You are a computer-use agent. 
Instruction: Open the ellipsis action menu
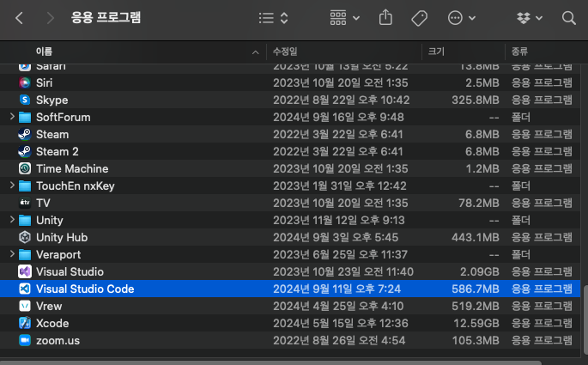(462, 18)
